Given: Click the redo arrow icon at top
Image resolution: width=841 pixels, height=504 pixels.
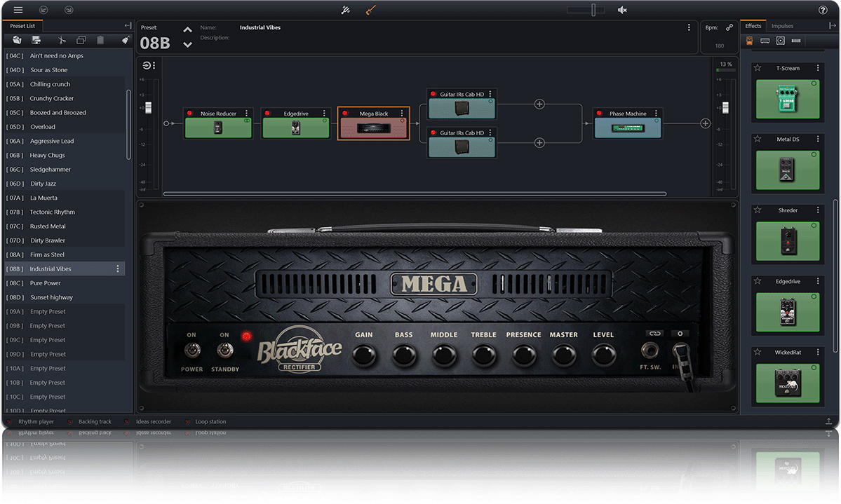Looking at the screenshot, I should pyautogui.click(x=69, y=10).
